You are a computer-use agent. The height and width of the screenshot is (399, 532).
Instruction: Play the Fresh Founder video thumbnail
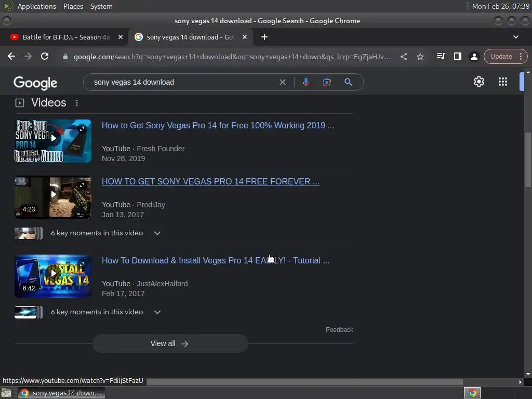(x=53, y=141)
